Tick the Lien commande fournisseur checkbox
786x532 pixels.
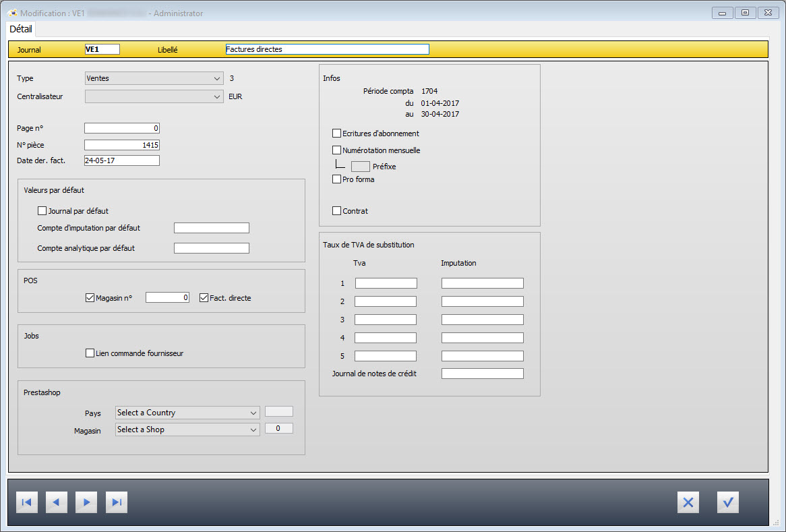(x=90, y=353)
